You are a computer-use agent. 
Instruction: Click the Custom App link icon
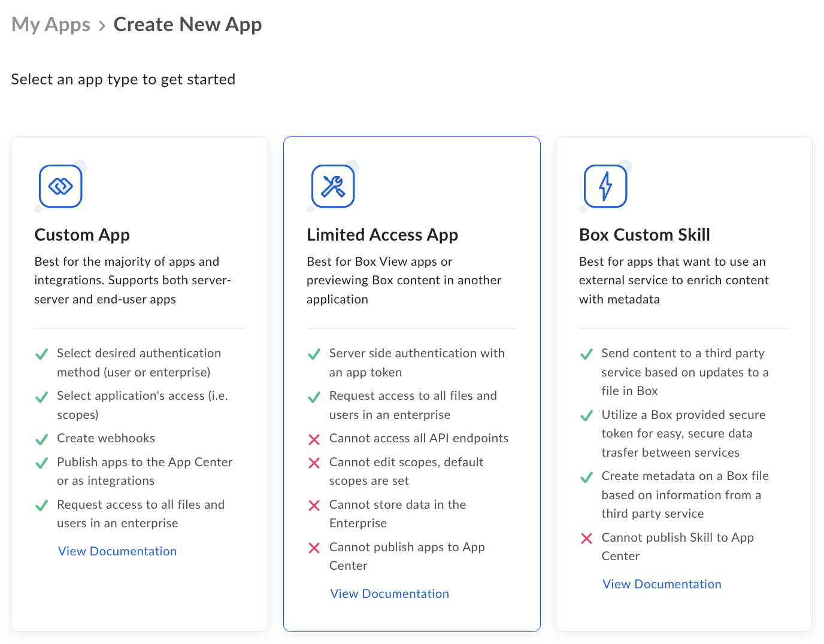[60, 186]
